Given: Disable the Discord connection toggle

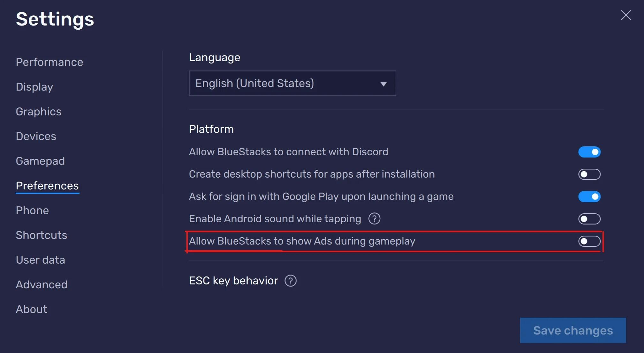Looking at the screenshot, I should 589,152.
